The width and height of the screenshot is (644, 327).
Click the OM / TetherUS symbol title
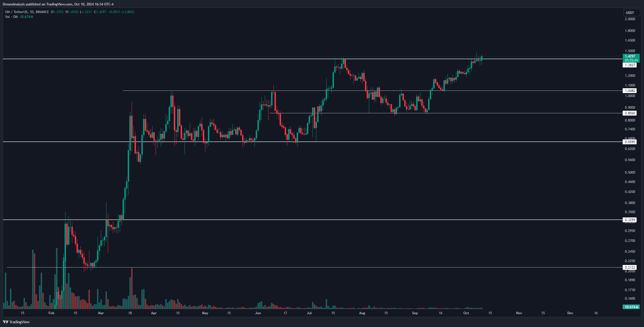pos(27,12)
